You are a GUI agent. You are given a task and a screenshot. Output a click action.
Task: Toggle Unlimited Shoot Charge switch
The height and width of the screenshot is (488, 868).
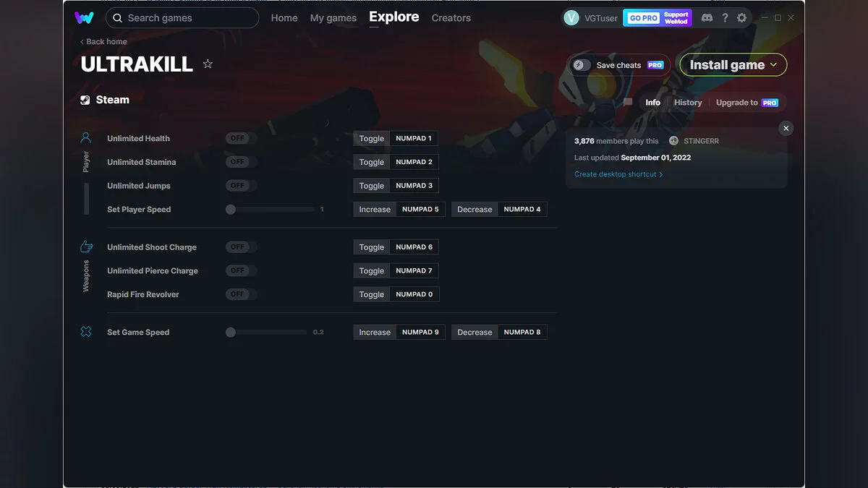(241, 247)
